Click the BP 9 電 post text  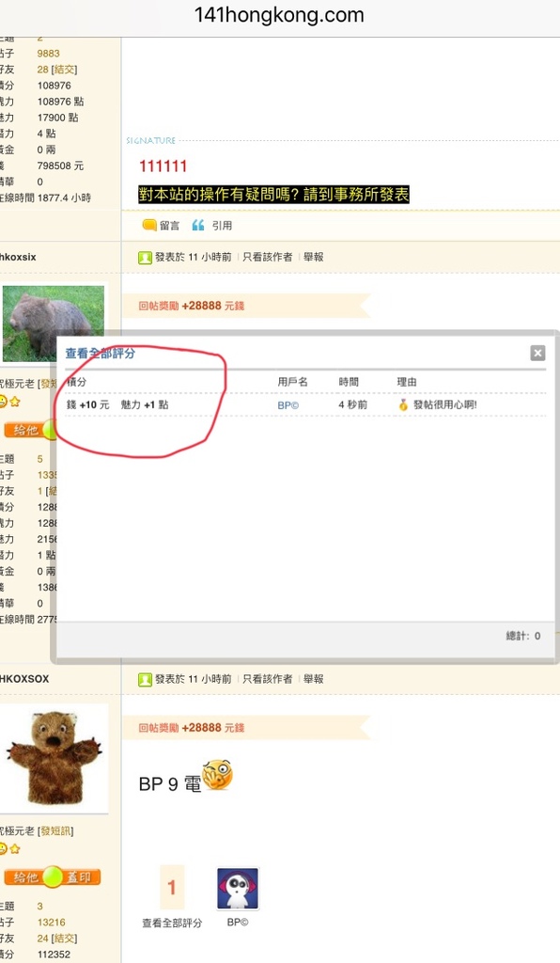tap(170, 783)
